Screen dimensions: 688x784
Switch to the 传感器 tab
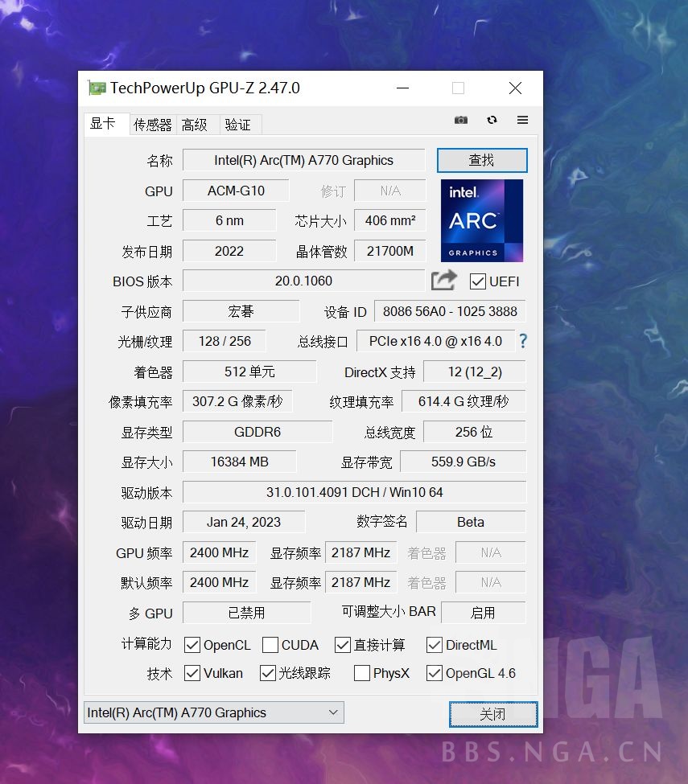click(151, 125)
